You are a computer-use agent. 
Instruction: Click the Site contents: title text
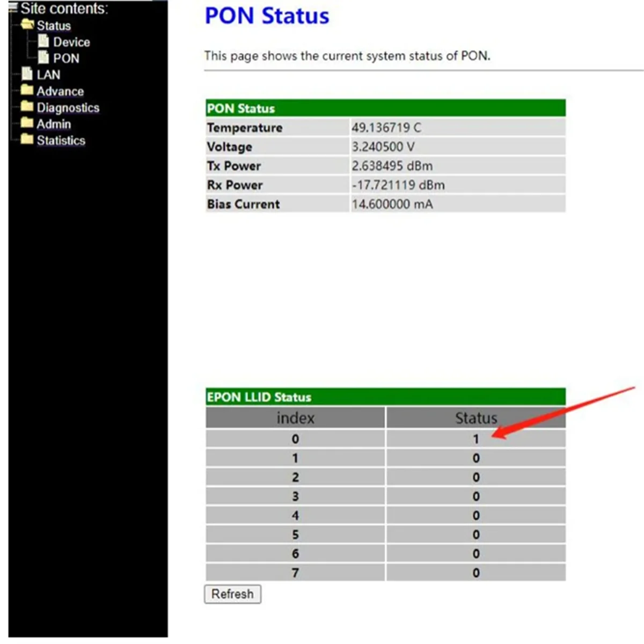tap(64, 8)
